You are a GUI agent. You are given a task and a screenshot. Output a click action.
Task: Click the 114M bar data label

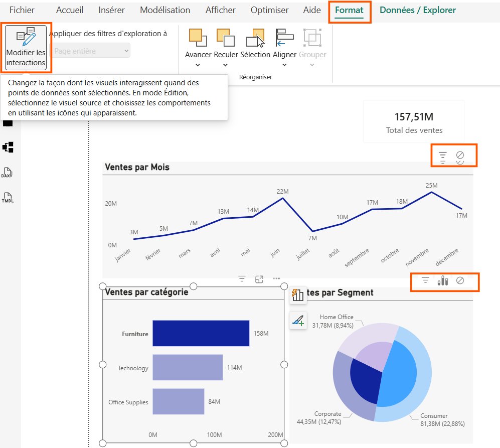tap(234, 368)
